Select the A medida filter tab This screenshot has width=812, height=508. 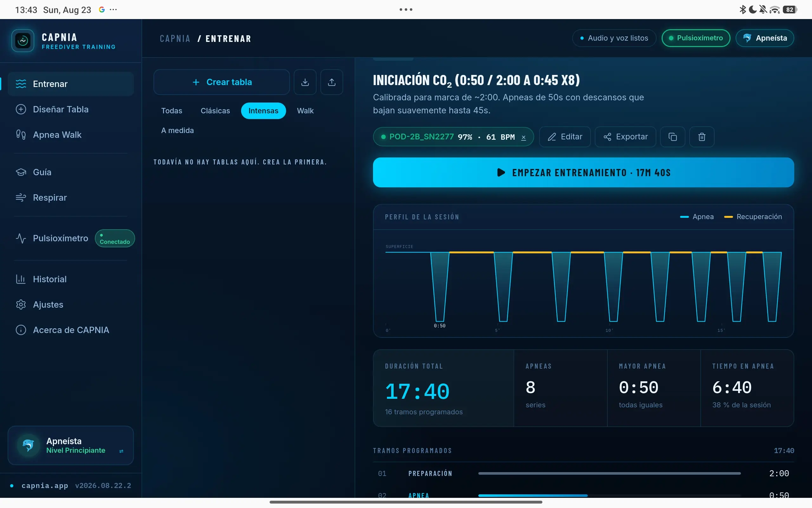point(177,130)
